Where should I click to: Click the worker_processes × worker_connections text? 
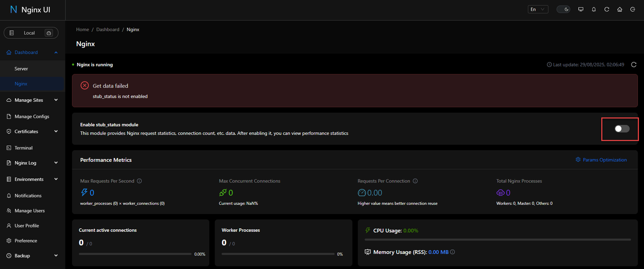[122, 204]
